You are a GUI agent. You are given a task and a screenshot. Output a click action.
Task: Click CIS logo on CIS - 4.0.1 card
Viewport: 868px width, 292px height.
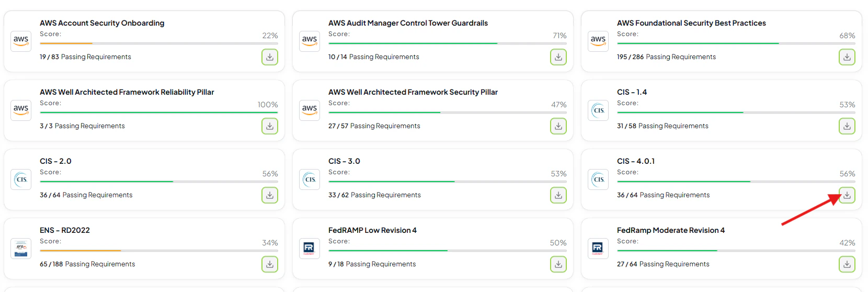pos(598,179)
